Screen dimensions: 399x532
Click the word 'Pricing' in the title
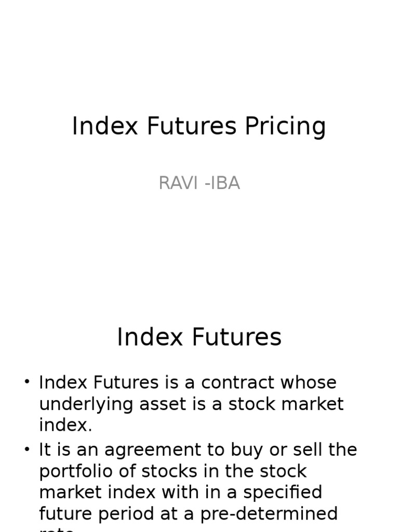click(x=285, y=127)
